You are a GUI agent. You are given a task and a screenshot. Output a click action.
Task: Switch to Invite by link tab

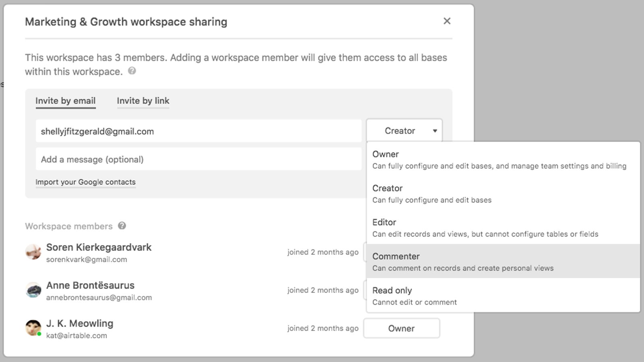click(x=143, y=101)
